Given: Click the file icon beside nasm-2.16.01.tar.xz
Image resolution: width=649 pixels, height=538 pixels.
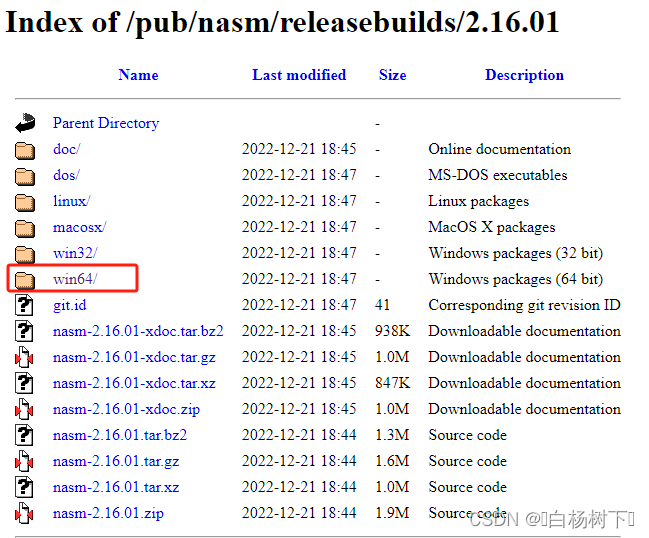Looking at the screenshot, I should [24, 488].
